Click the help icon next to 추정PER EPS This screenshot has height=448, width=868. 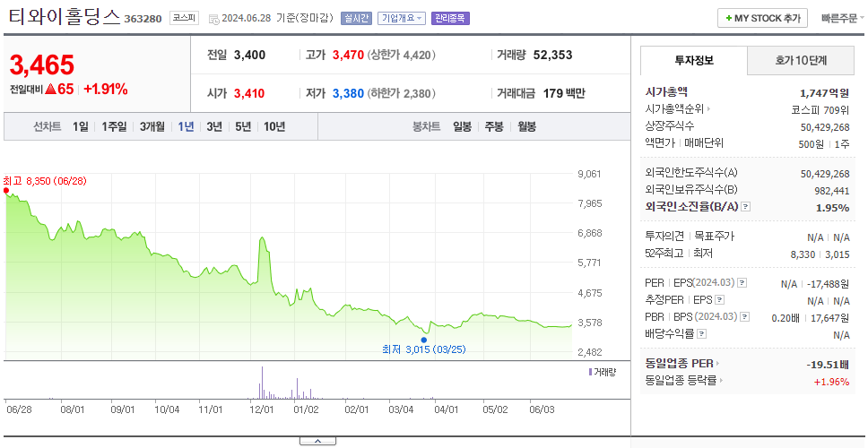point(720,300)
